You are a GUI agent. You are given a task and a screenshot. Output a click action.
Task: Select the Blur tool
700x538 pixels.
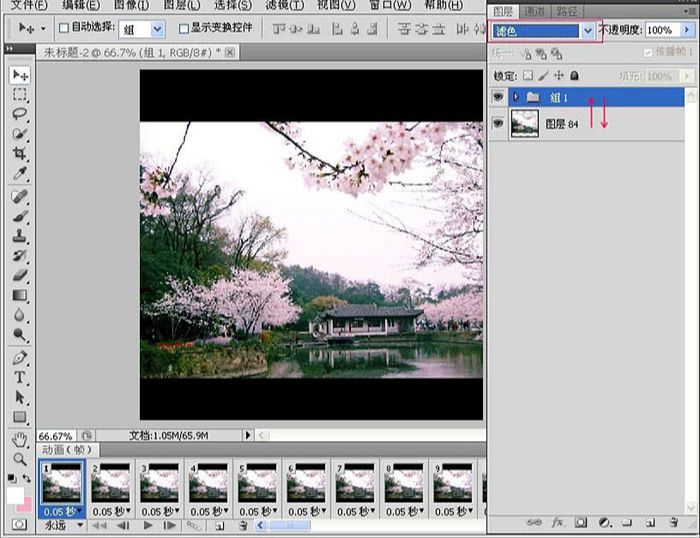point(20,315)
